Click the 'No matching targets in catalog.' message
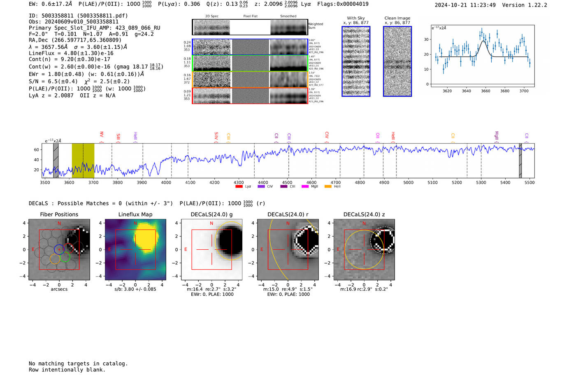Viewport: 576px width, 392px height. [x=78, y=364]
